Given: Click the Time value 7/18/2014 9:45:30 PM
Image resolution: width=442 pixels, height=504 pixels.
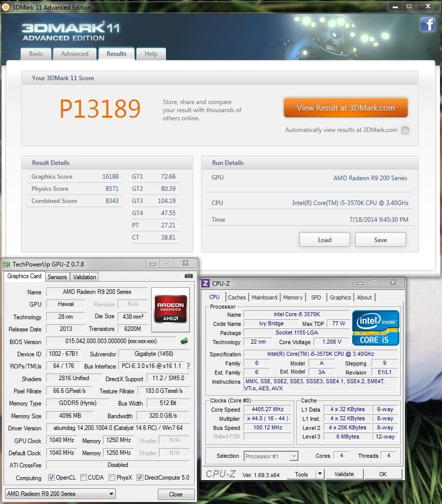Looking at the screenshot, I should (379, 220).
